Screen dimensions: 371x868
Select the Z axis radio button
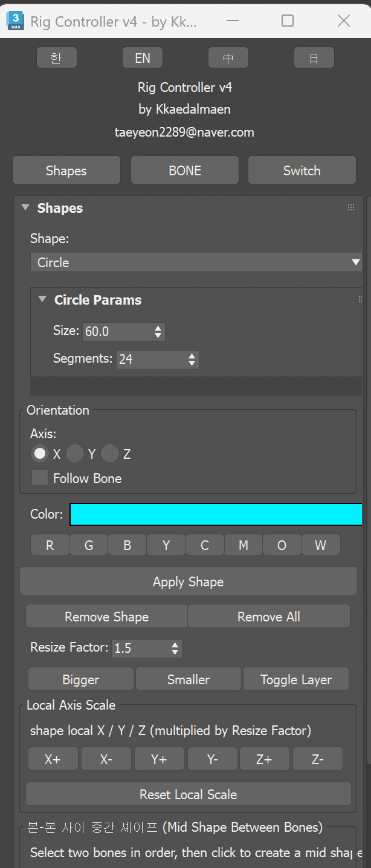click(110, 453)
